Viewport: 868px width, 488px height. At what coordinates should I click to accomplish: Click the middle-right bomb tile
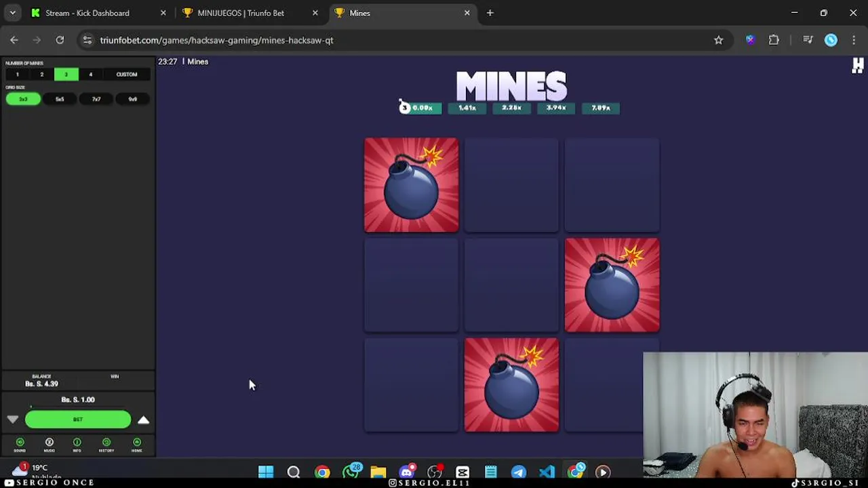click(x=612, y=285)
